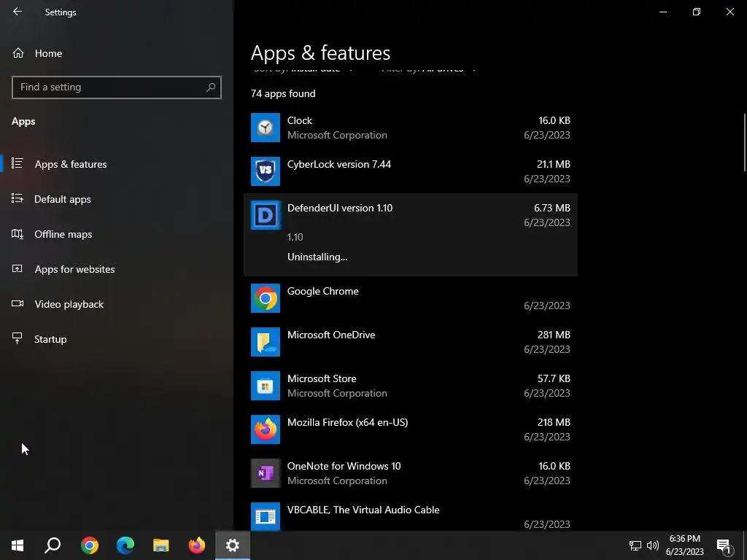The width and height of the screenshot is (747, 560).
Task: Select DefenderUI version 1.10 entry
Action: click(340, 208)
